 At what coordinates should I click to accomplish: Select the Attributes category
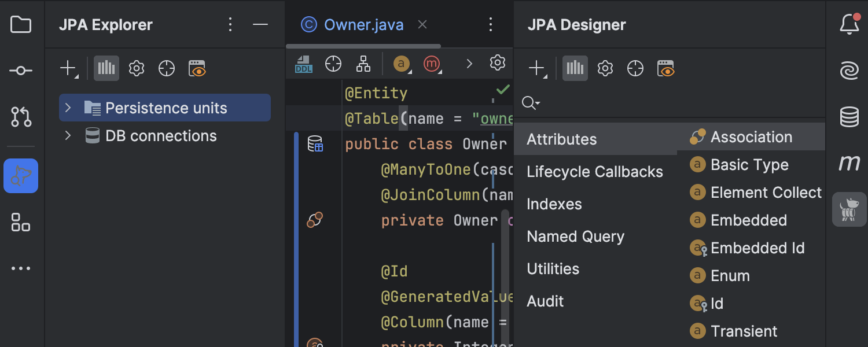[x=595, y=139]
